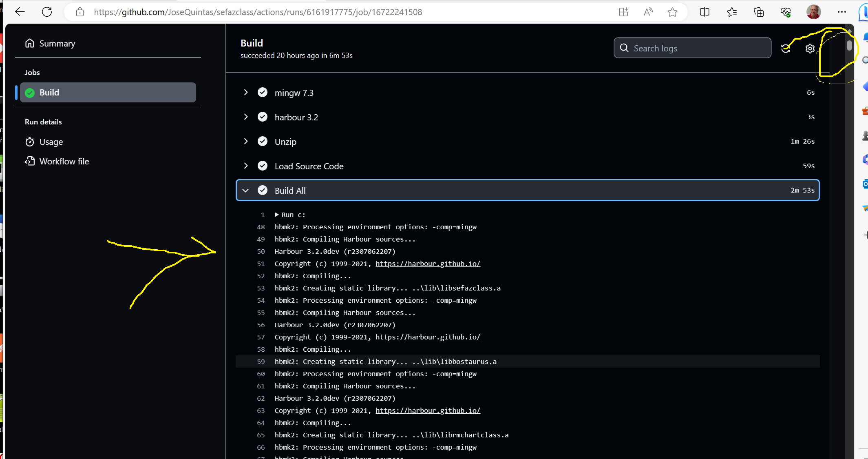Open the log settings gear icon
The width and height of the screenshot is (868, 459).
pyautogui.click(x=810, y=49)
